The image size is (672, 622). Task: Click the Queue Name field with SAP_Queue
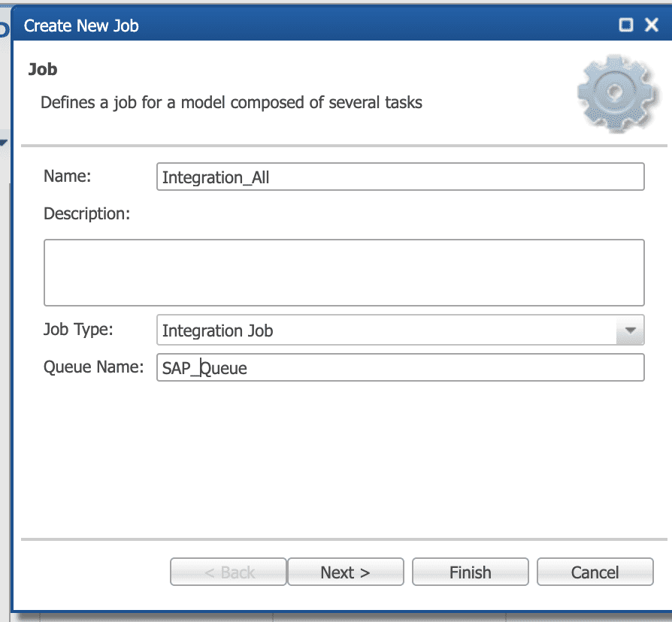[x=401, y=367]
